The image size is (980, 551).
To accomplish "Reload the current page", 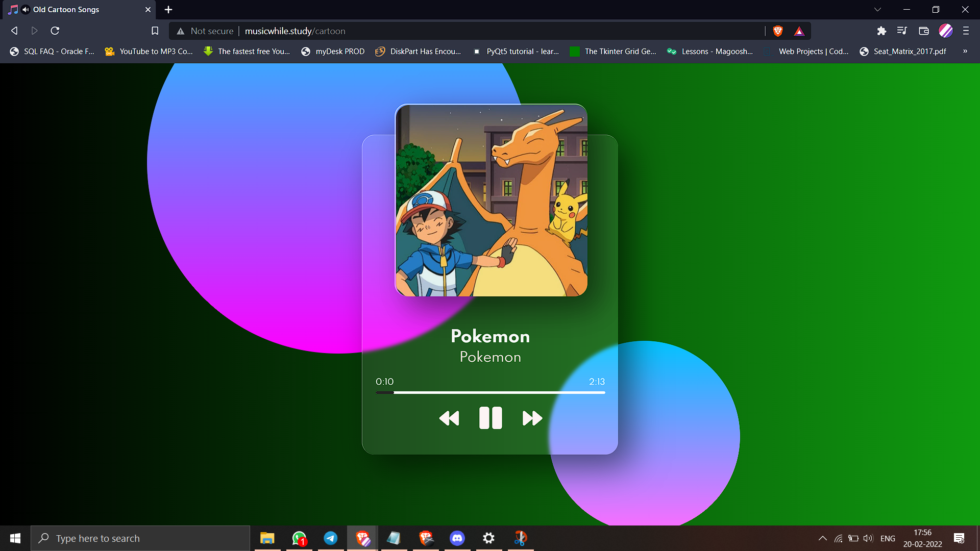I will click(55, 31).
